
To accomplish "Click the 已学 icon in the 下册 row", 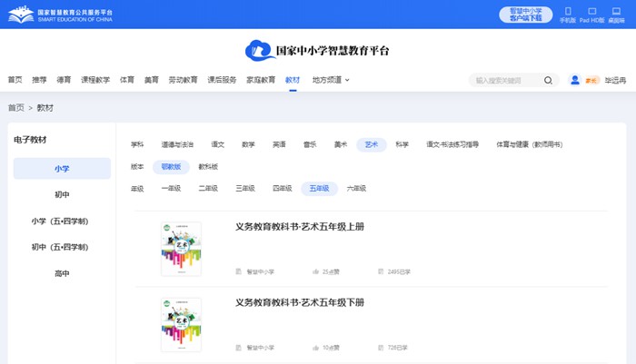I will click(381, 348).
